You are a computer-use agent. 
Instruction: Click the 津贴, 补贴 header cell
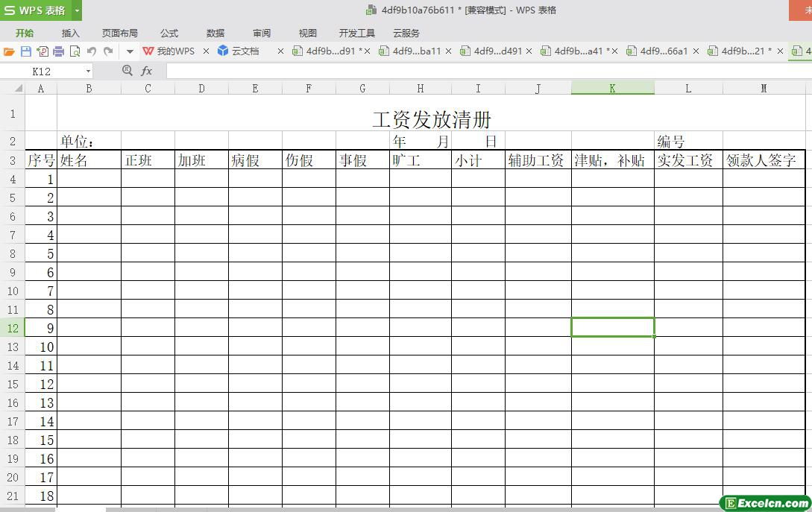coord(613,160)
